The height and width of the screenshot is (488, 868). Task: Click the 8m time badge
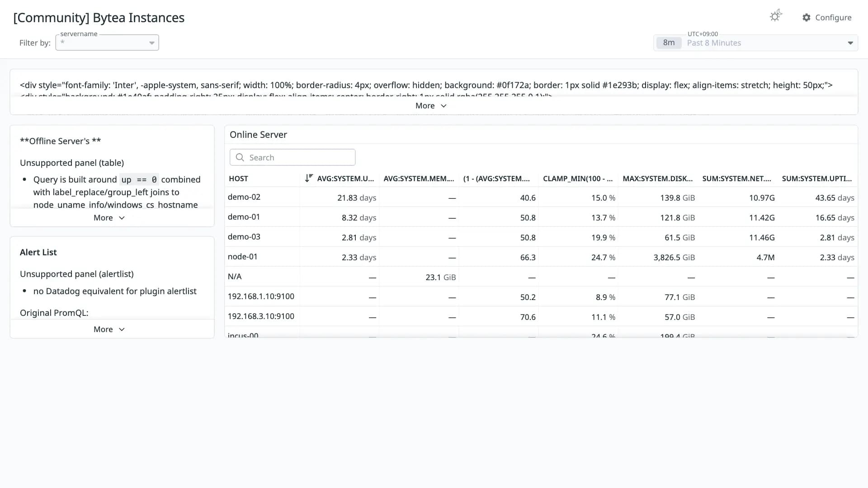click(669, 43)
